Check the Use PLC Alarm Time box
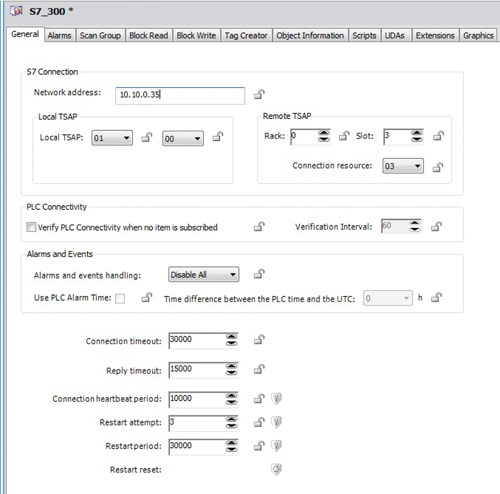 (120, 298)
